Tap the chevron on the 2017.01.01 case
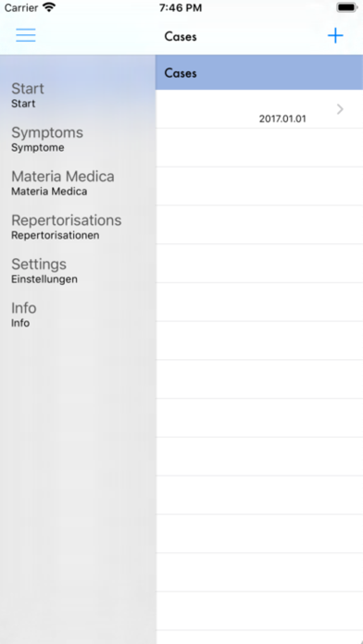 340,109
